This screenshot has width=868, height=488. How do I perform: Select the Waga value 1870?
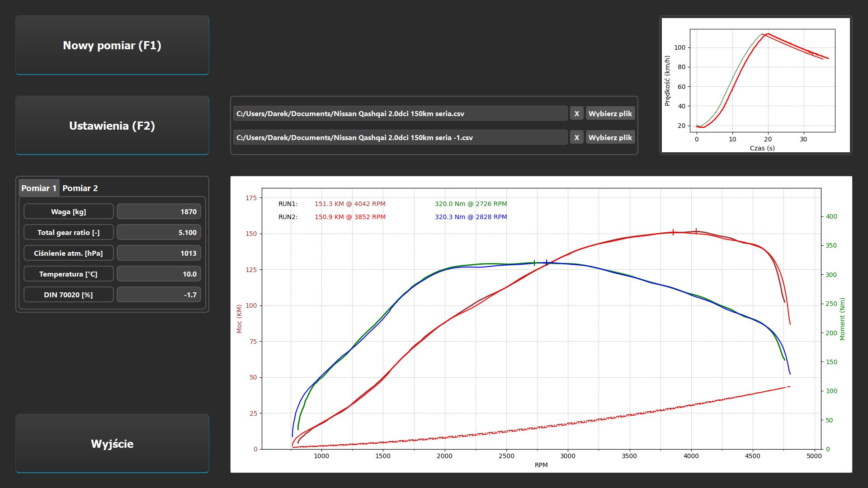point(159,211)
